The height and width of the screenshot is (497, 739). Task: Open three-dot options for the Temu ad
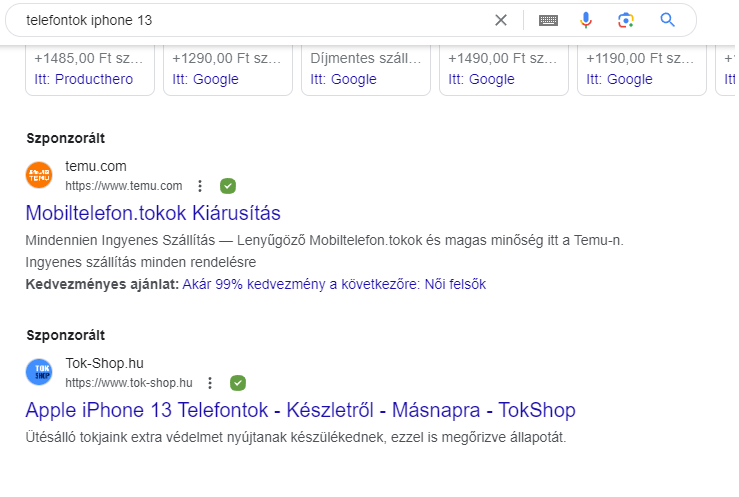click(200, 186)
